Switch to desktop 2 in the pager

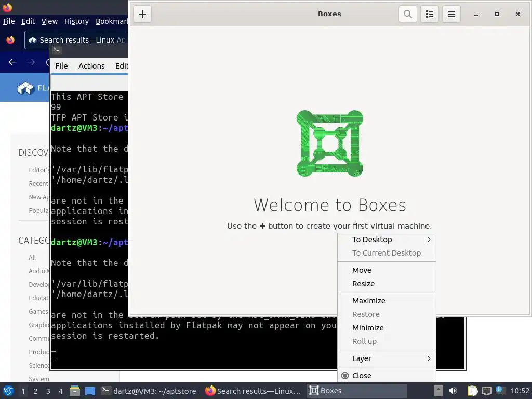coord(36,391)
